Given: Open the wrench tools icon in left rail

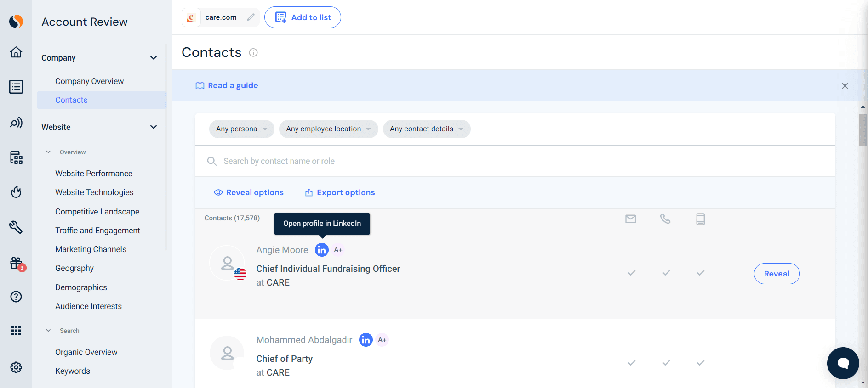Looking at the screenshot, I should point(16,227).
